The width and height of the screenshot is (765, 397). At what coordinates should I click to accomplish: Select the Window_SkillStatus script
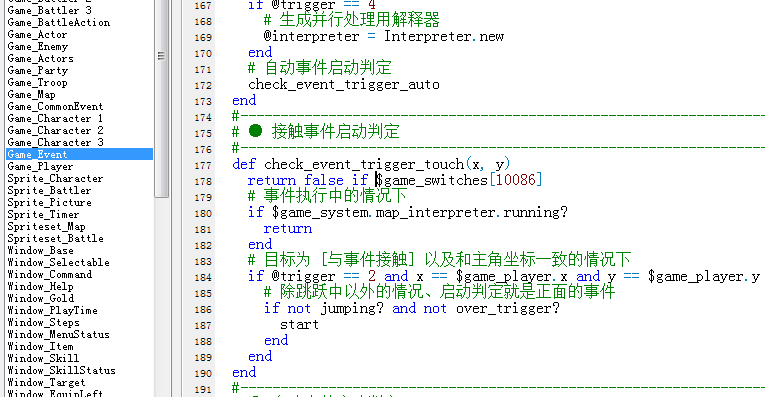(x=61, y=370)
